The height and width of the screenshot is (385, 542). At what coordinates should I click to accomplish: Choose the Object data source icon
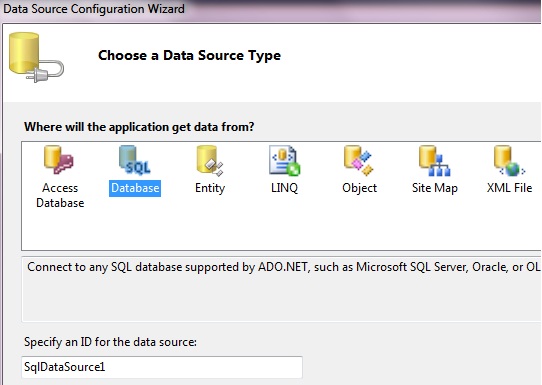click(x=359, y=160)
